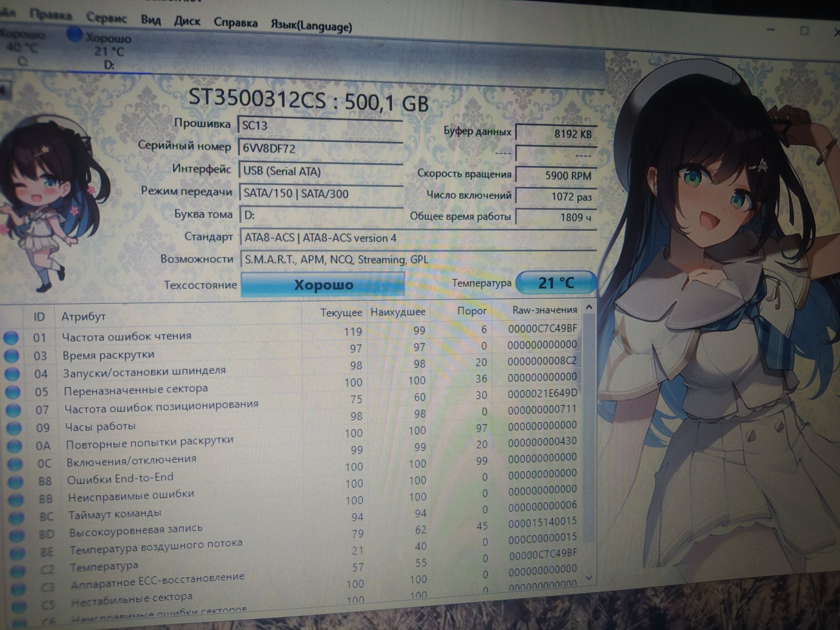This screenshot has height=630, width=840.
Task: Open the Справка menu
Action: click(x=236, y=23)
